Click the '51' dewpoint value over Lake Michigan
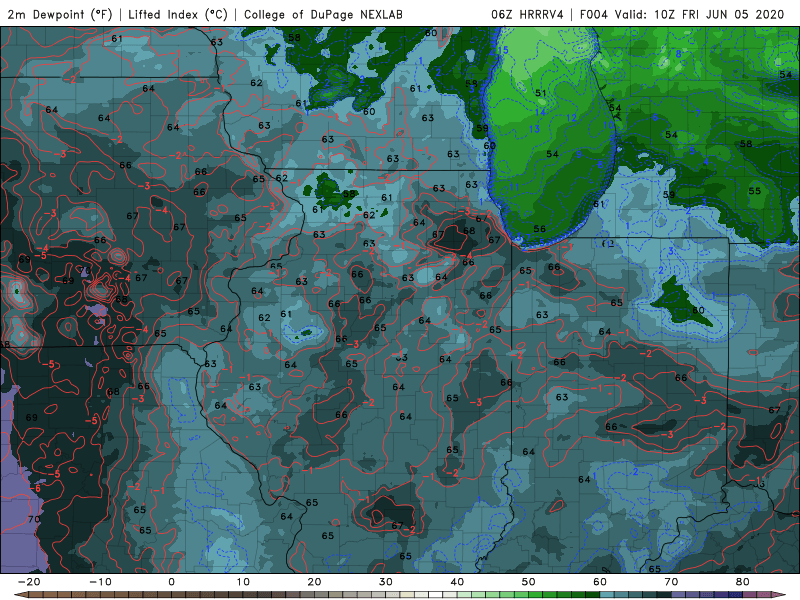 (x=540, y=93)
